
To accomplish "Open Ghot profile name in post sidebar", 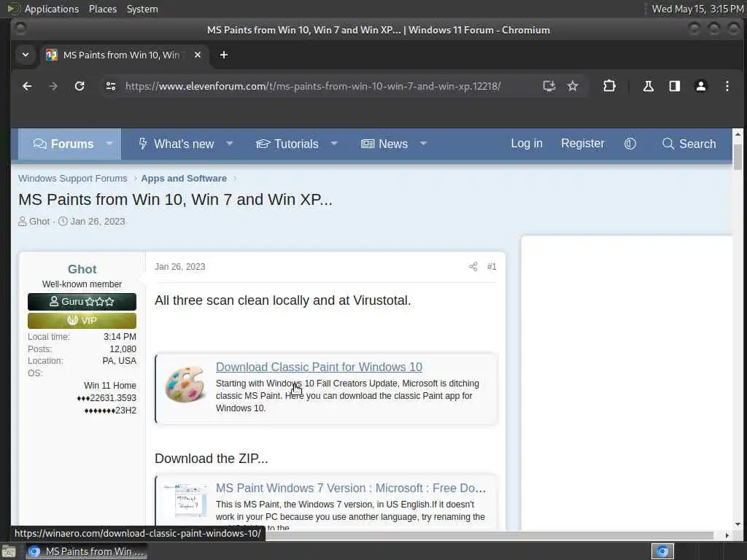I will pos(82,269).
